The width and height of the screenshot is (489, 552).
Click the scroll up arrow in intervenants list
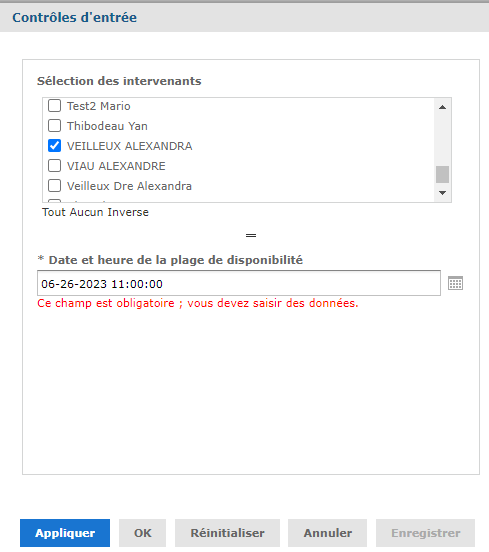click(x=443, y=107)
